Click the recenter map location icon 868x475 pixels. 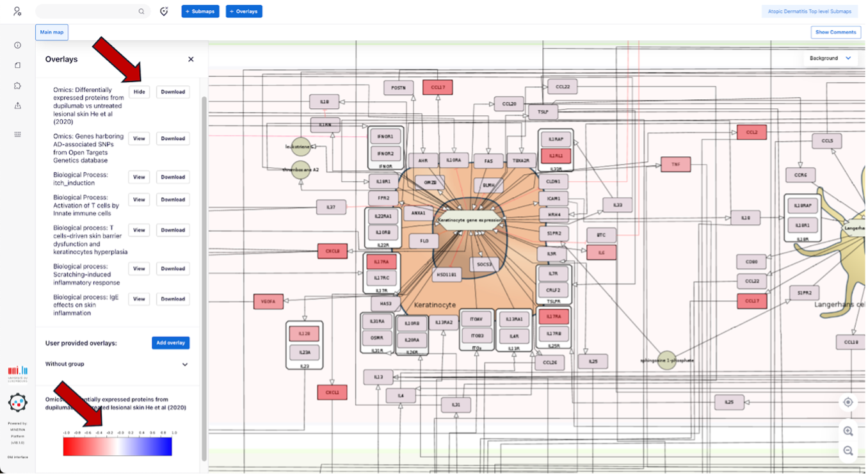(848, 402)
